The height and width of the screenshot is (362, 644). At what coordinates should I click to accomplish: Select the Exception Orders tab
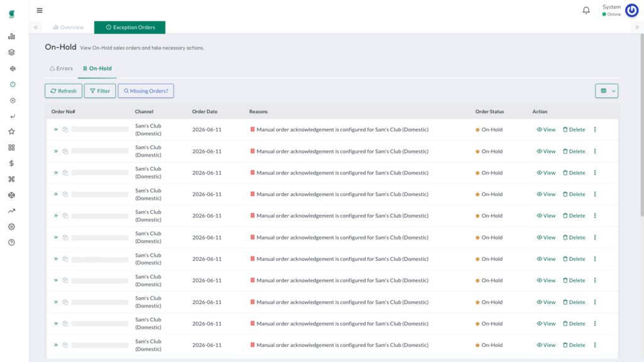point(130,28)
